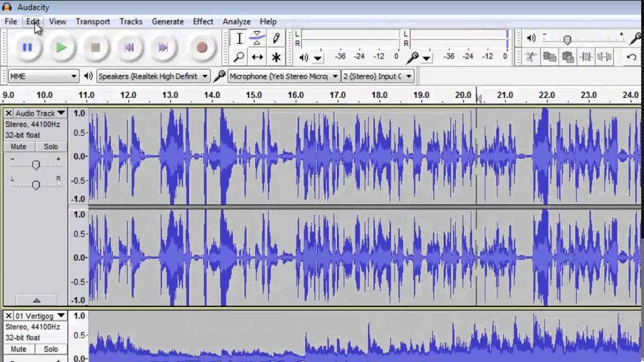
Task: Open the Effect menu
Action: [203, 22]
